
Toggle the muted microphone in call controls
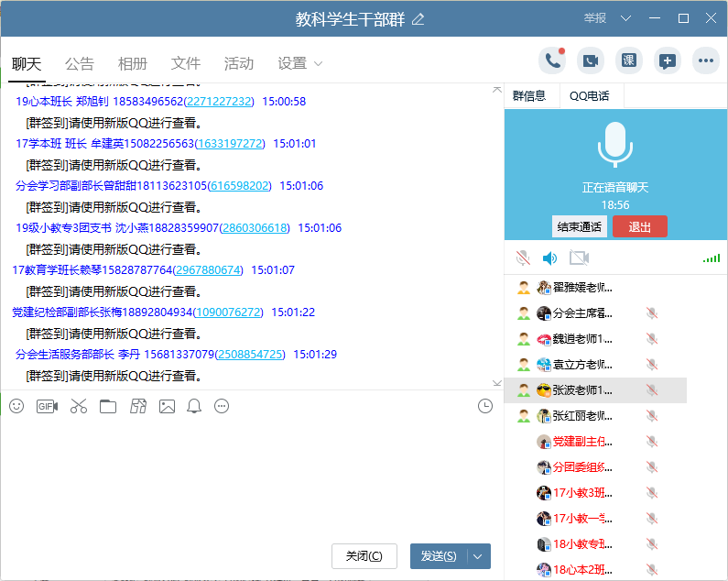523,258
